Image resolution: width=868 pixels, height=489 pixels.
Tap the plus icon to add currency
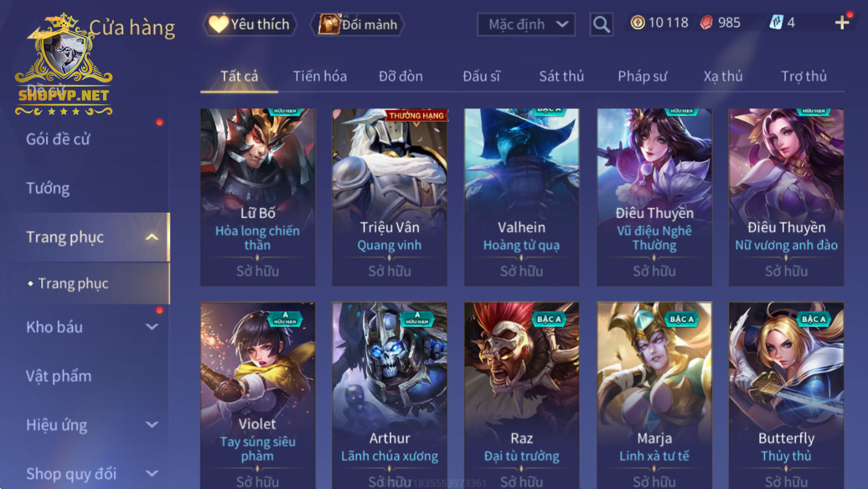[842, 23]
